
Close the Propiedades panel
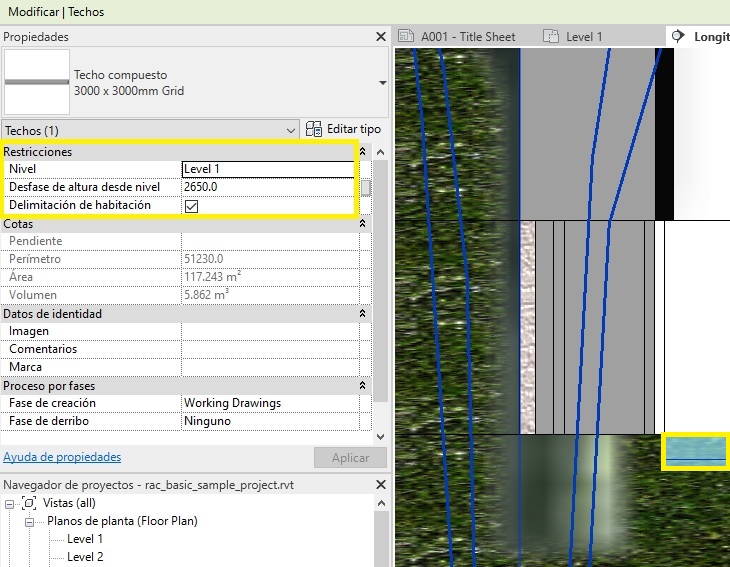pyautogui.click(x=380, y=37)
